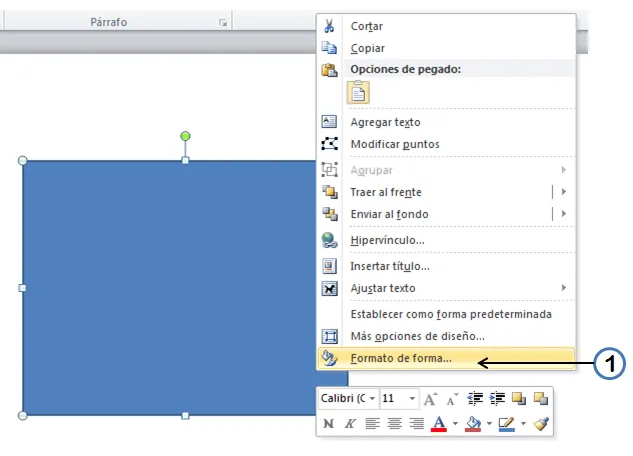
Task: Apply shape outline color pencil
Action: (507, 423)
